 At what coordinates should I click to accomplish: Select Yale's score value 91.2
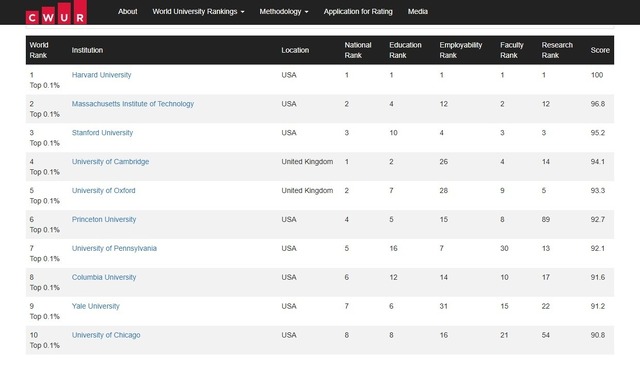tap(598, 306)
